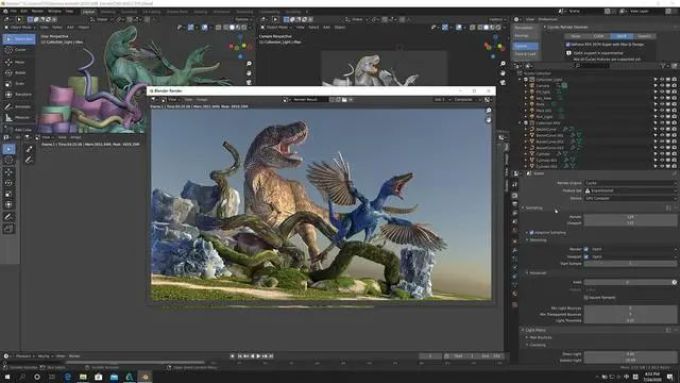Toggle Viewport denoising checkbox

point(586,257)
